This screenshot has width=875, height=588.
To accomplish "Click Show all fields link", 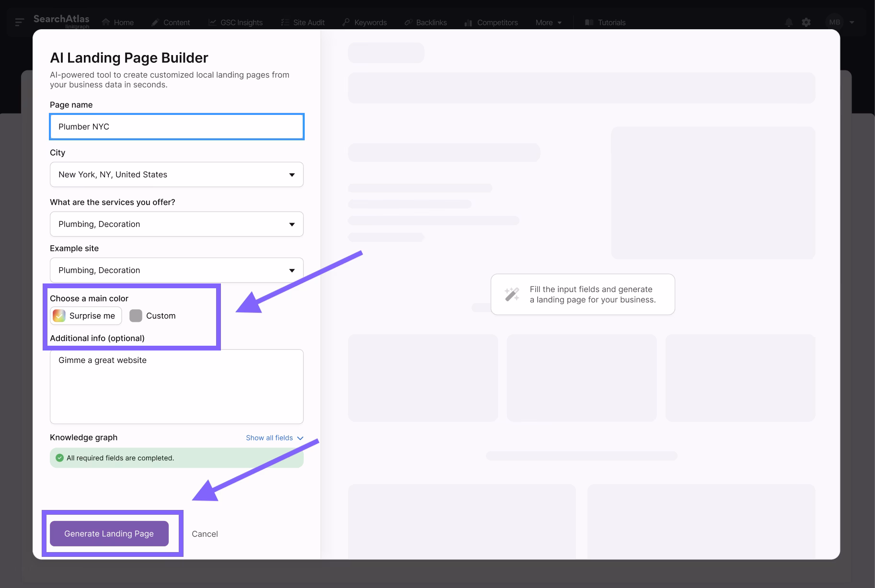I will tap(269, 437).
